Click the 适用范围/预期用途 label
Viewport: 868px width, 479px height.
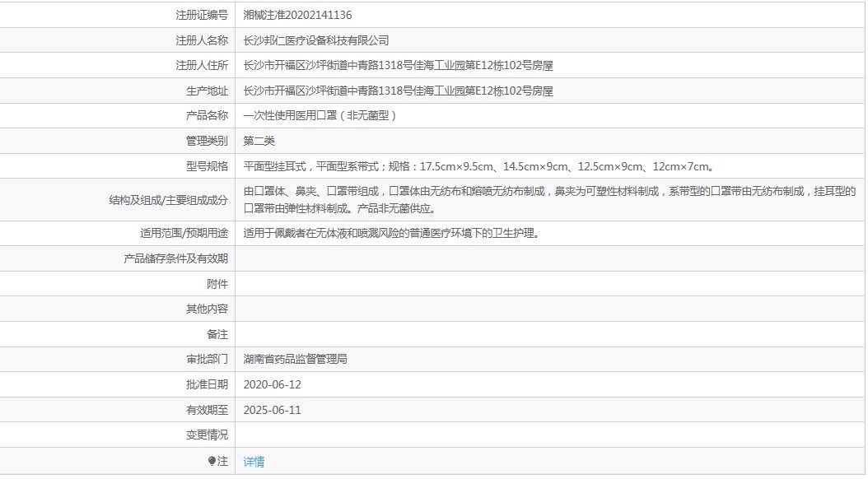pos(184,234)
